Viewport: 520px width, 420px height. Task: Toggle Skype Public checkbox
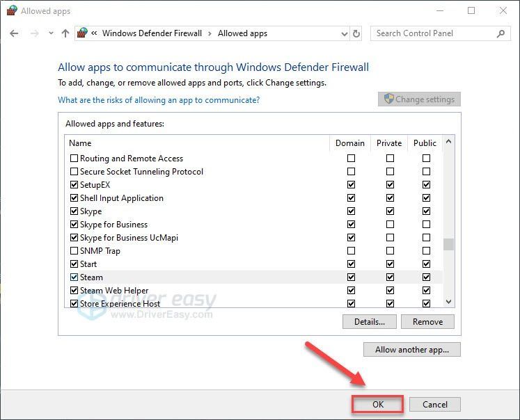click(x=426, y=211)
